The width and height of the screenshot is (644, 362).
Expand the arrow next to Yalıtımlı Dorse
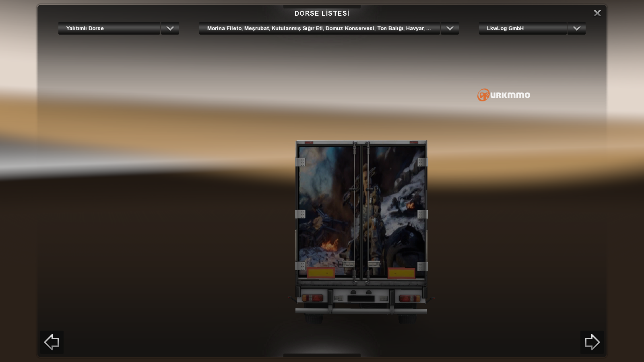pyautogui.click(x=170, y=28)
